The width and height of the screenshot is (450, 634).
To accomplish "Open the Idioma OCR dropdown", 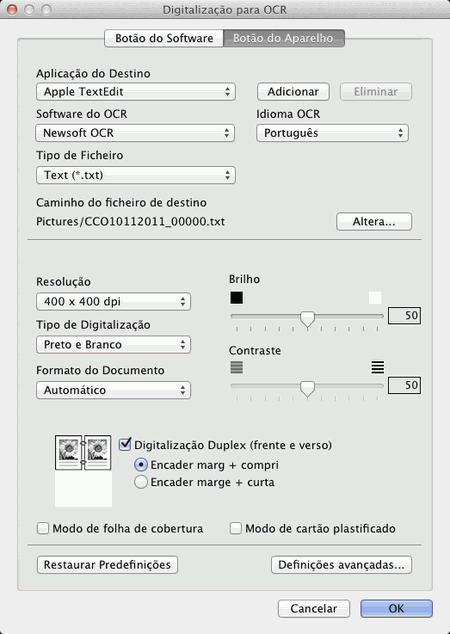I will 332,133.
